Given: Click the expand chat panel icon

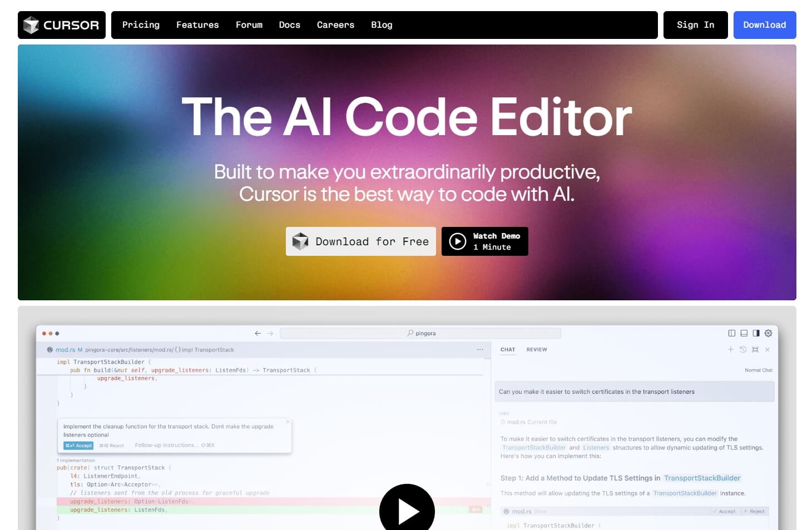Looking at the screenshot, I should click(x=755, y=349).
